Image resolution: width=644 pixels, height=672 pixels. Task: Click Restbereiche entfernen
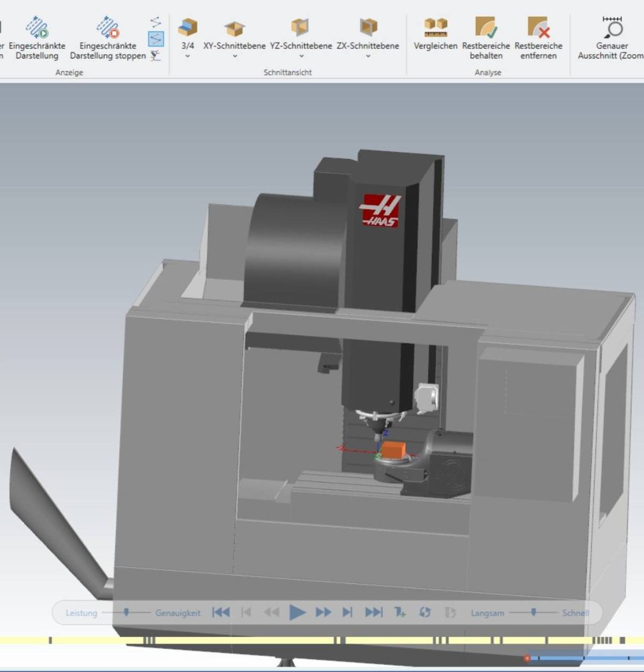coord(538,38)
